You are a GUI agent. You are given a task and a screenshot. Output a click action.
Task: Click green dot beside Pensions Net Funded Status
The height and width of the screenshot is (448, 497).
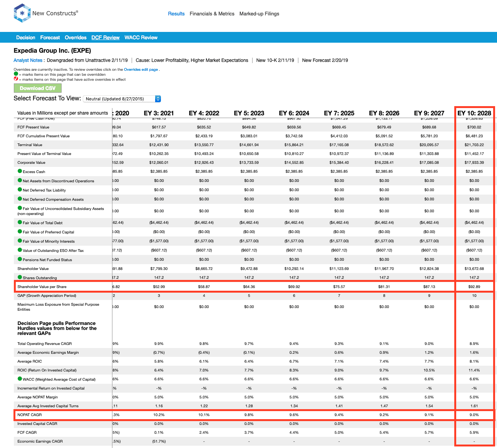[x=20, y=259]
